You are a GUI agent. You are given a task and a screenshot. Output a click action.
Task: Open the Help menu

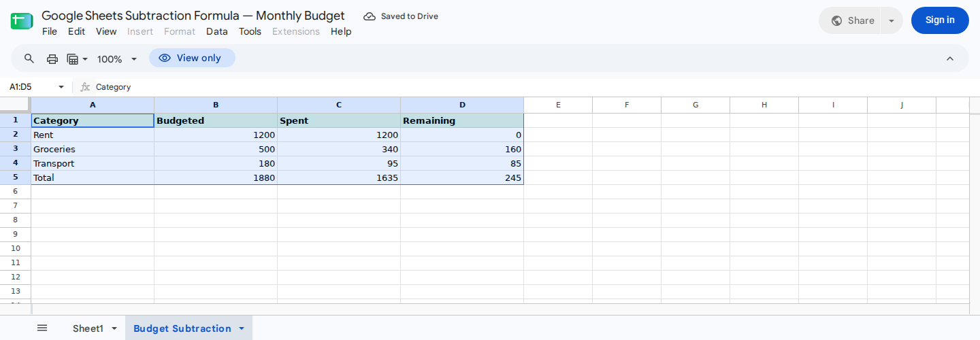pyautogui.click(x=341, y=31)
